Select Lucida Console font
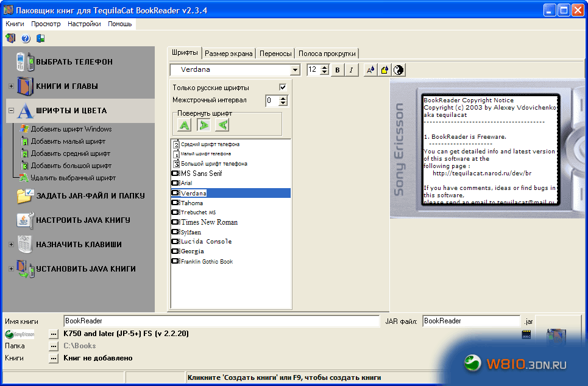The width and height of the screenshot is (588, 386). click(x=230, y=242)
